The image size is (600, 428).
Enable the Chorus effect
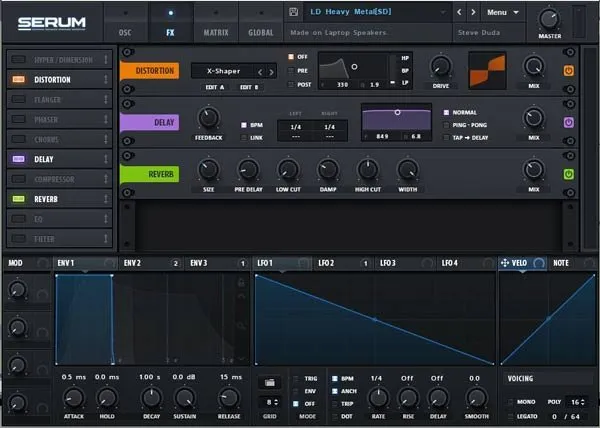[x=18, y=139]
